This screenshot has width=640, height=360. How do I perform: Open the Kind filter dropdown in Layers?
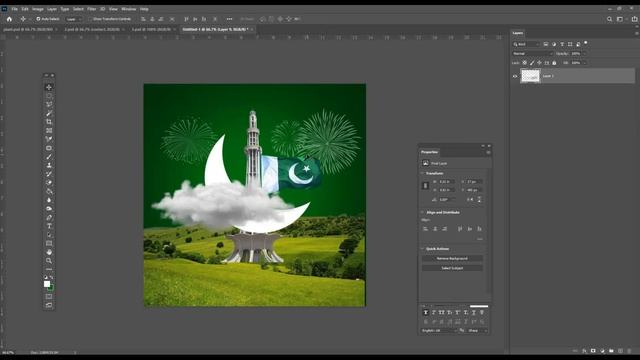[526, 44]
